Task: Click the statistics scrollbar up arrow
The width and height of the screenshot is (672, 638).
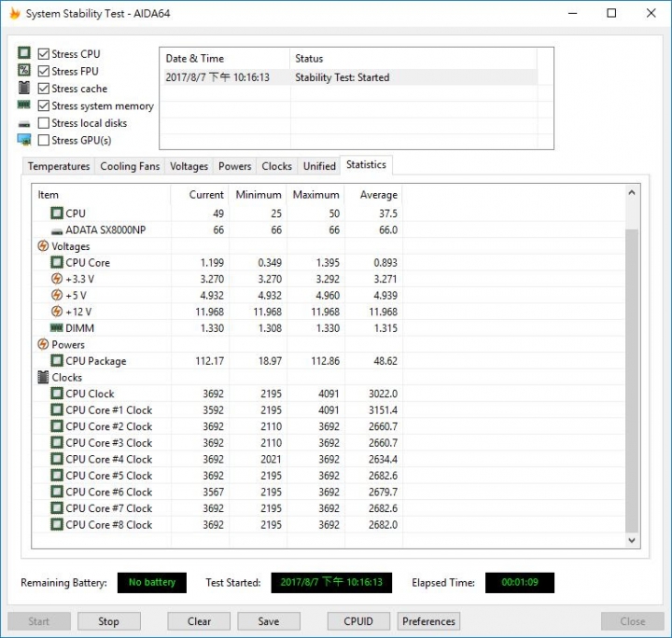Action: pos(632,193)
